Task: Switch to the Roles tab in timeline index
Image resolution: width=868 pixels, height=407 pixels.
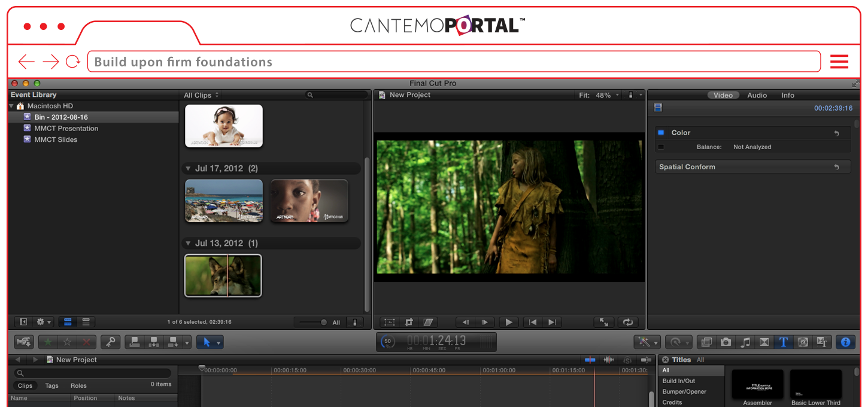Action: pyautogui.click(x=78, y=386)
